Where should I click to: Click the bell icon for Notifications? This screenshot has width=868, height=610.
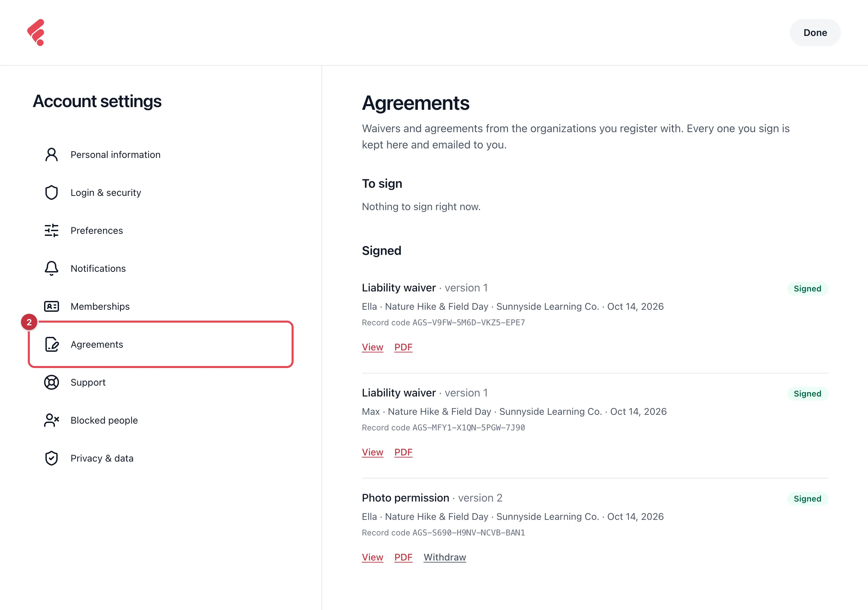(x=52, y=268)
